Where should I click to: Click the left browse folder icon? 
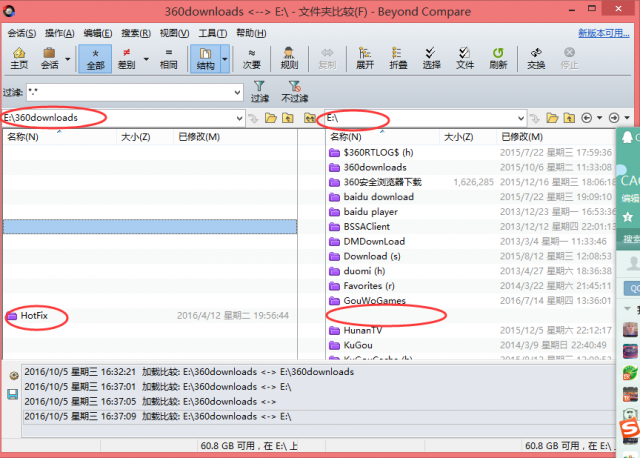coord(271,118)
